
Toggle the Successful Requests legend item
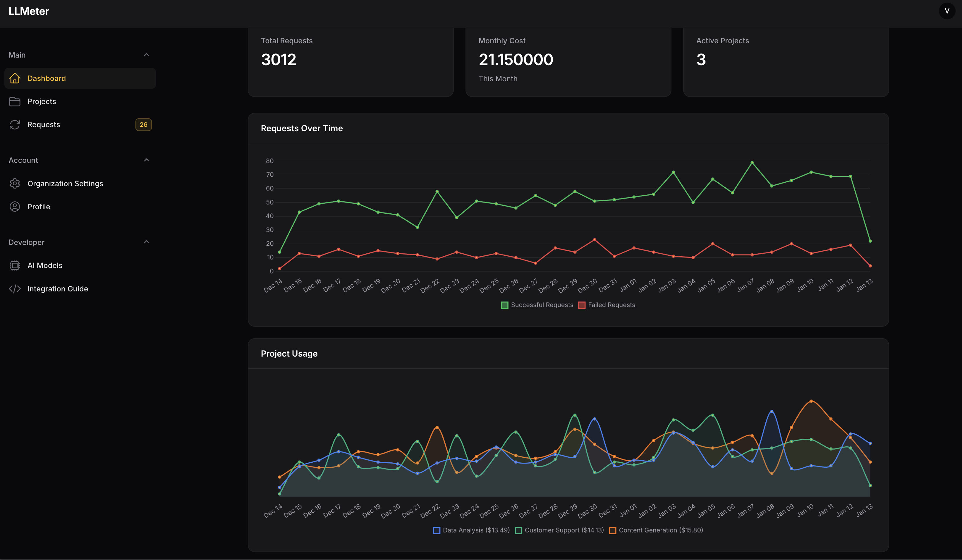(x=537, y=305)
